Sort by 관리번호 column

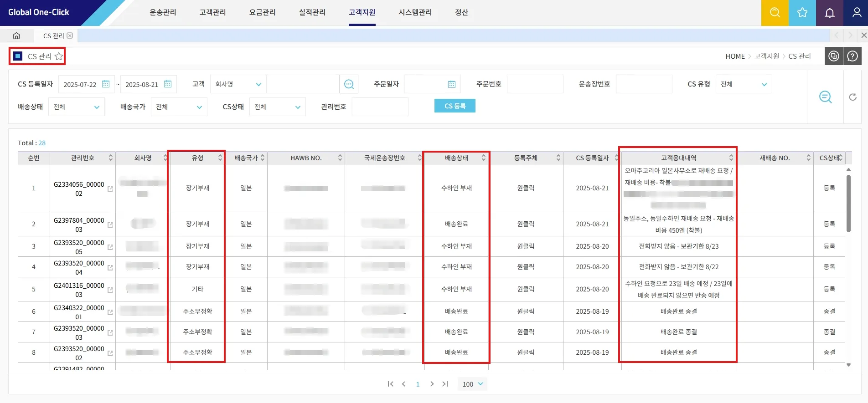[x=110, y=158]
